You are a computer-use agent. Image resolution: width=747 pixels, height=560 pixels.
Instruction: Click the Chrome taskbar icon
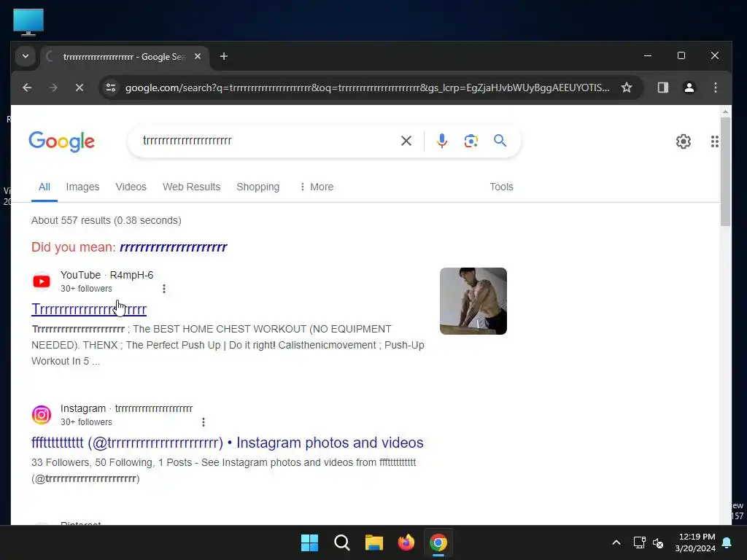(438, 542)
